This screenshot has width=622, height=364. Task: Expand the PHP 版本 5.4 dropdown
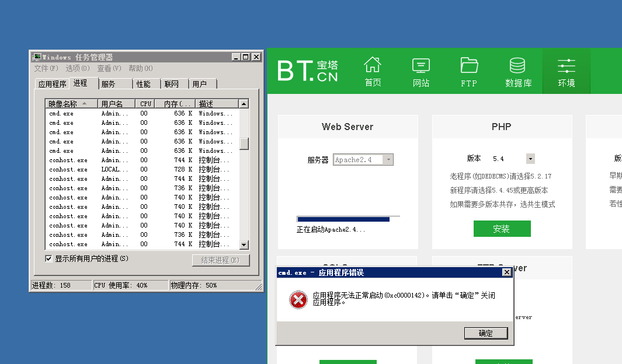click(530, 159)
